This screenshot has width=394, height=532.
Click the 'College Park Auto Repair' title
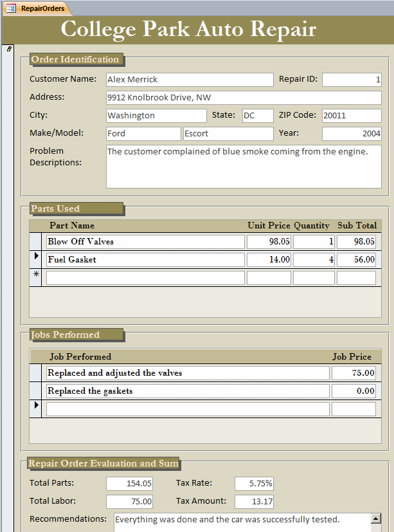point(188,29)
